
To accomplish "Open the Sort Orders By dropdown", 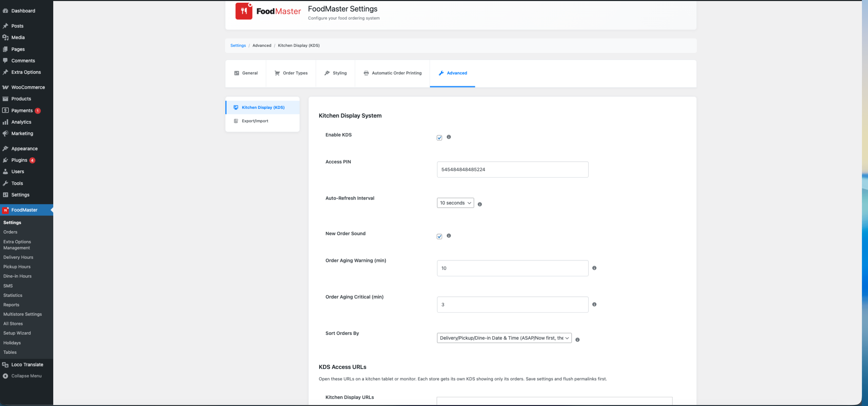I will (x=504, y=338).
